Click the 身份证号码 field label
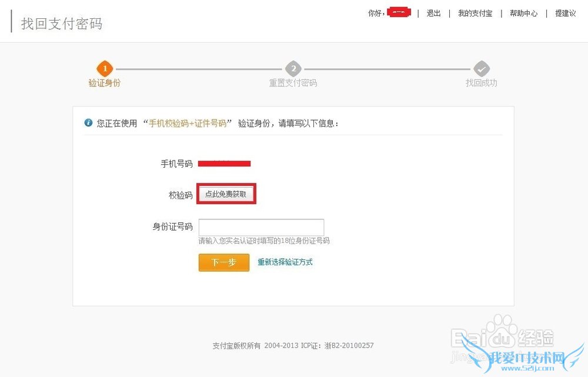This screenshot has width=588, height=377. pos(172,226)
